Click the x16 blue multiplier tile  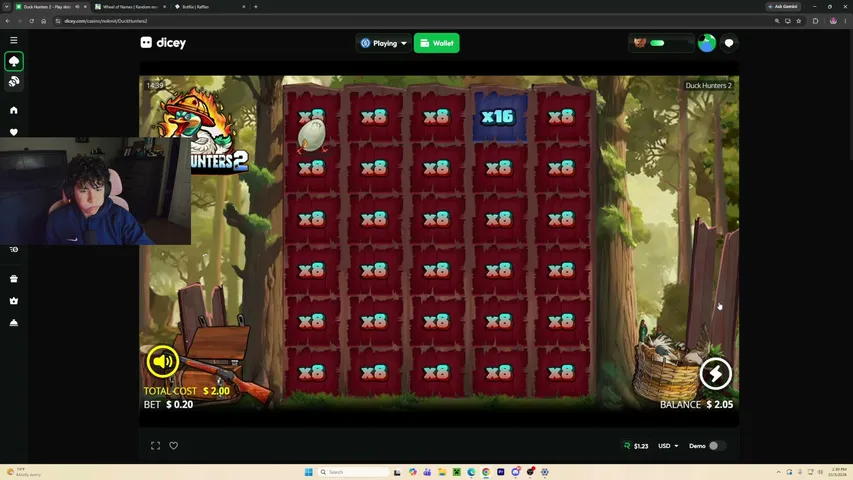(498, 116)
